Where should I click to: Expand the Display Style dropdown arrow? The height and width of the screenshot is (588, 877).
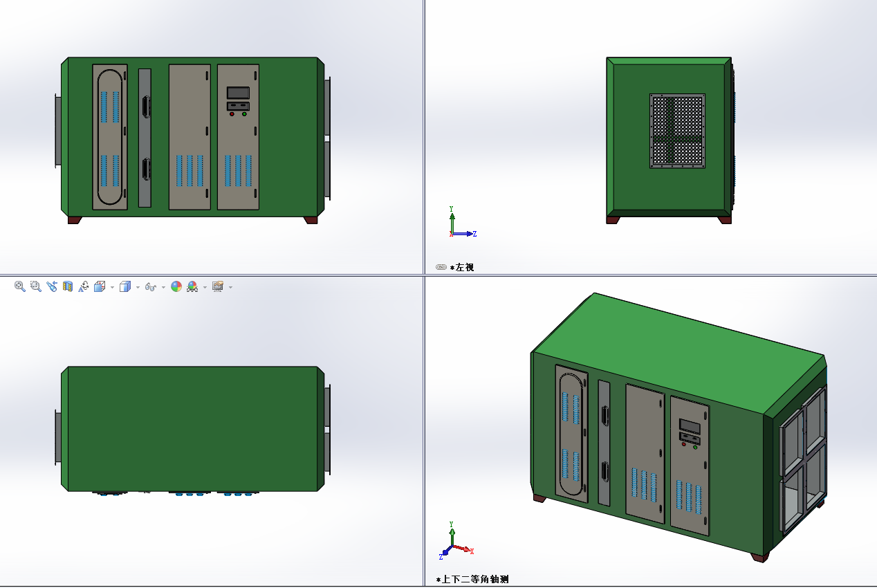click(138, 287)
